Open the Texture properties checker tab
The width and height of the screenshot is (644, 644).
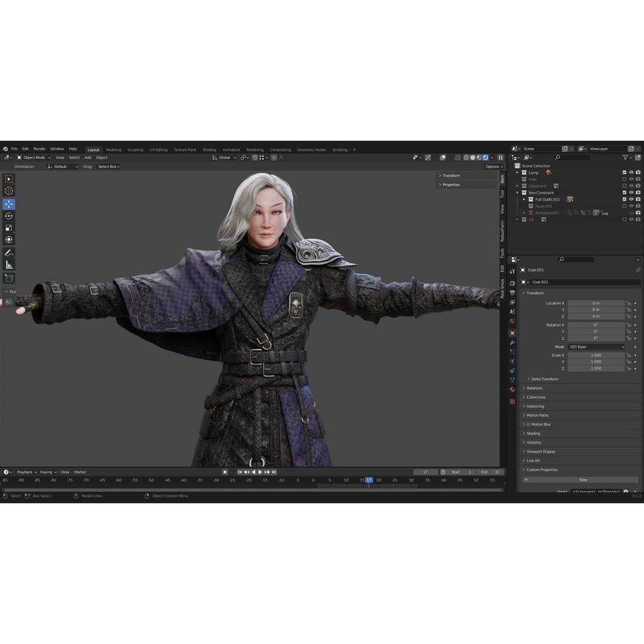click(x=512, y=402)
